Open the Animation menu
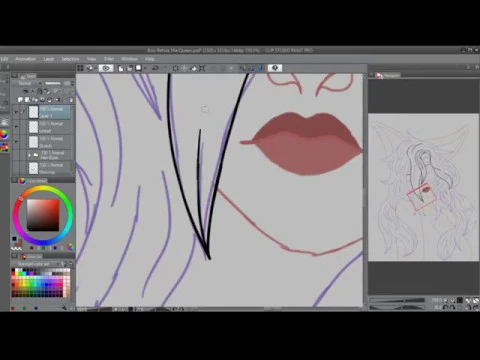This screenshot has width=480, height=360. click(26, 59)
